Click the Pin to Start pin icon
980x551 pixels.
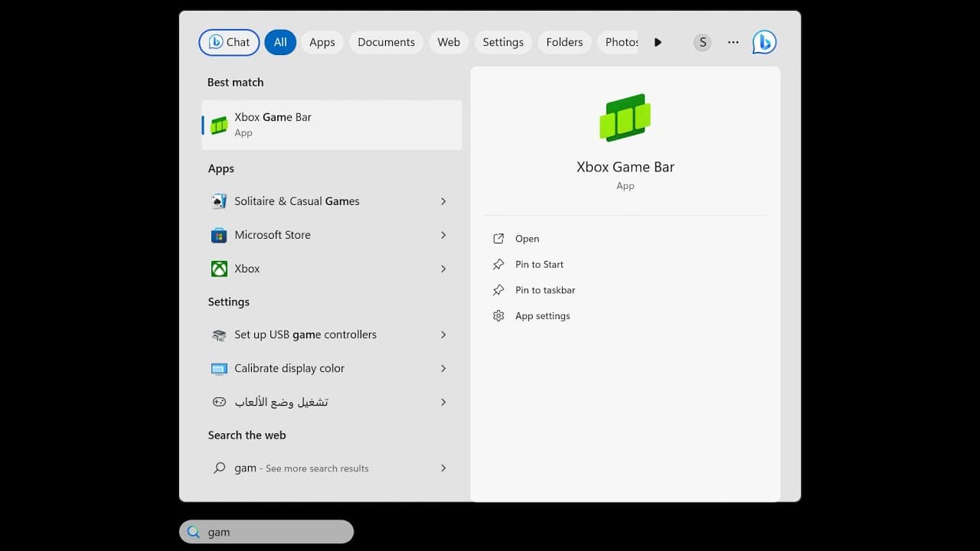pyautogui.click(x=498, y=264)
